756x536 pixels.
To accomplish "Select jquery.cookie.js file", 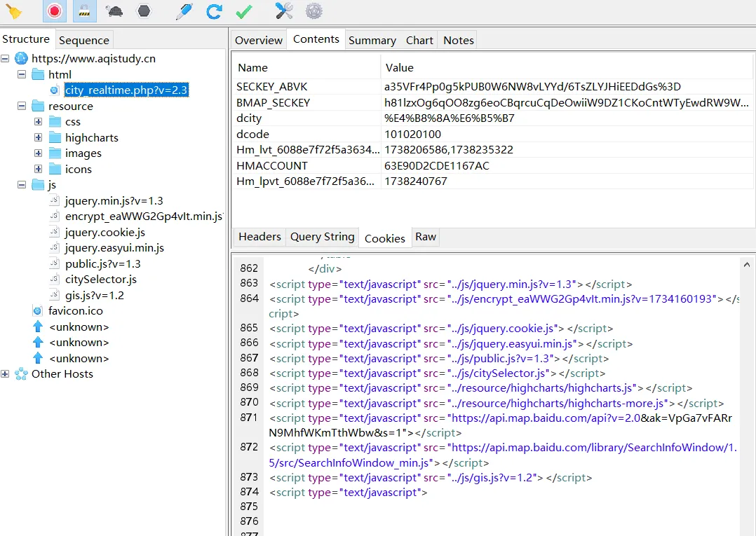I will [x=105, y=232].
